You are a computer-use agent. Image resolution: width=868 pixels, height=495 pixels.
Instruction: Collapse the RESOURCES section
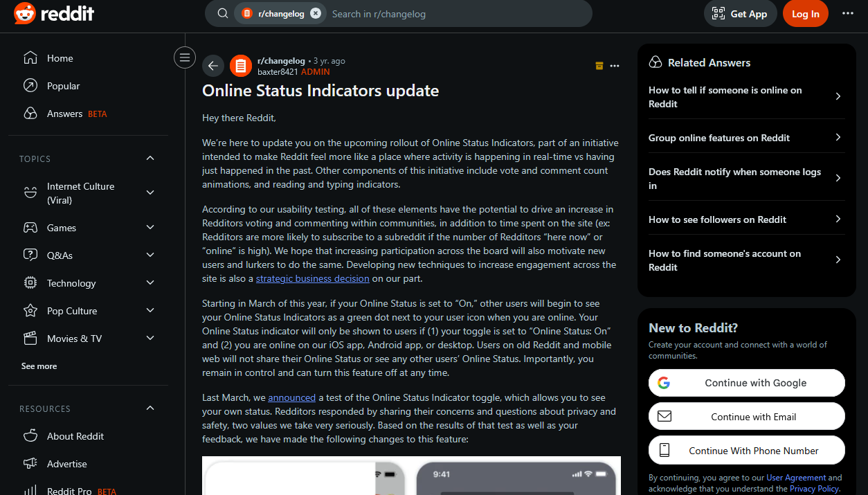tap(150, 408)
